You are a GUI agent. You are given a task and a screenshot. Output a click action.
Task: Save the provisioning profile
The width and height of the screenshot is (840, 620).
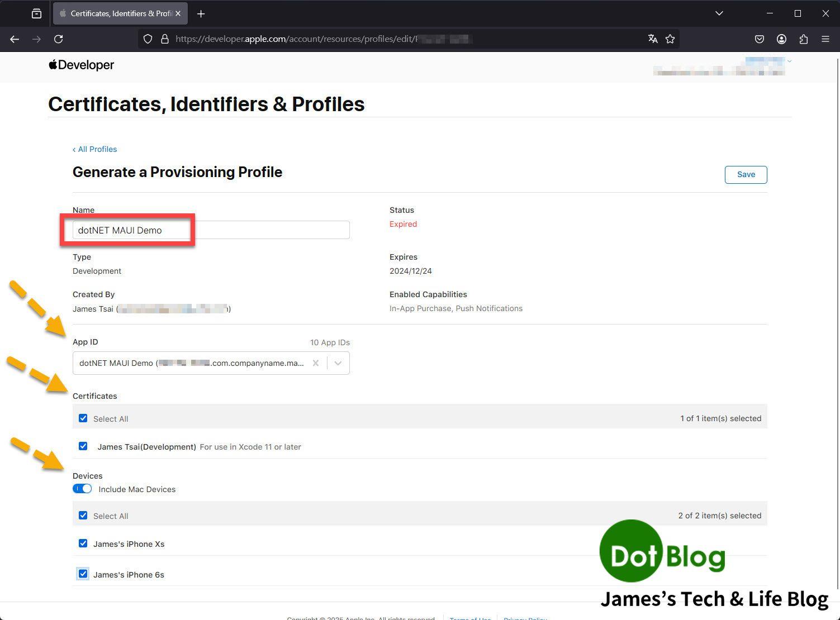746,174
